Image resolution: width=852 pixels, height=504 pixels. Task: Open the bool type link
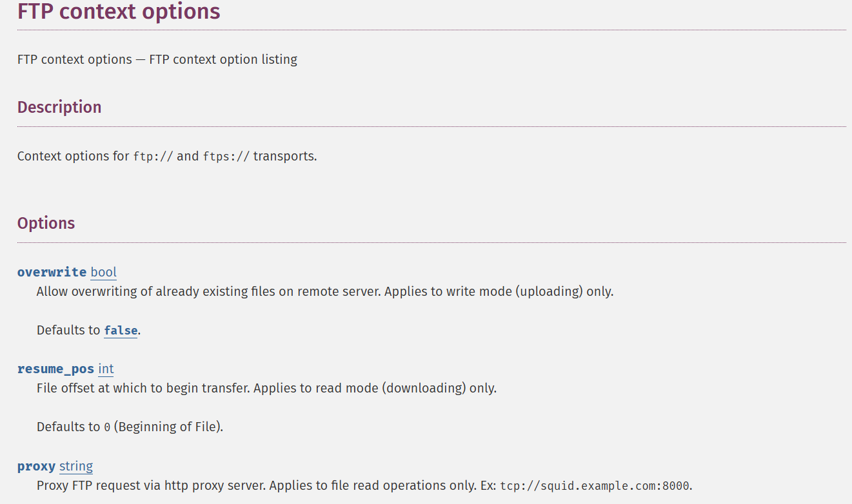click(x=103, y=272)
